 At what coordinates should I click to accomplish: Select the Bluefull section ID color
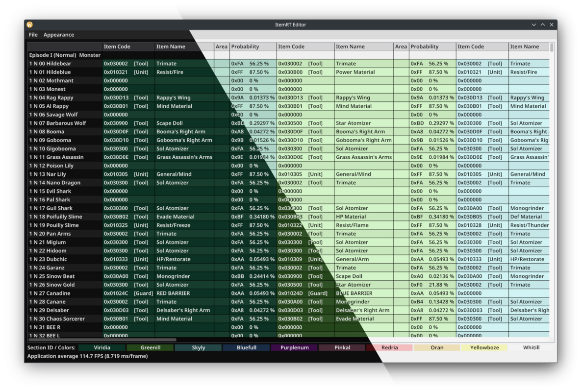point(247,347)
